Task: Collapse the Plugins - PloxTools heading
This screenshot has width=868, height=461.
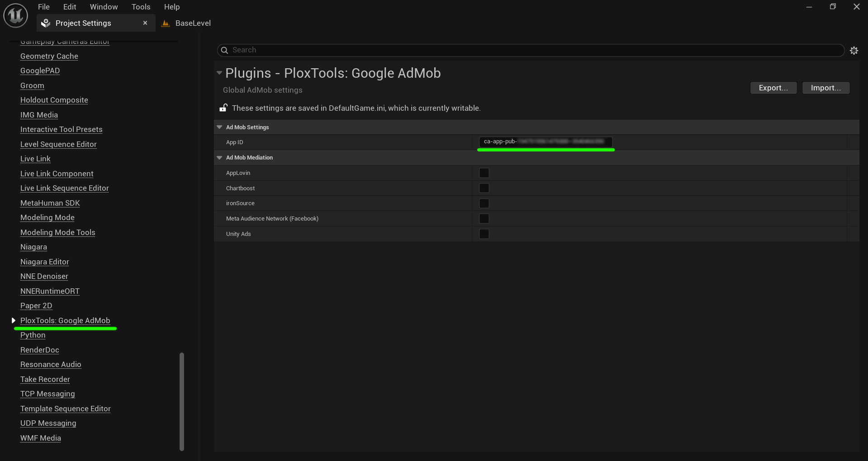Action: coord(219,73)
